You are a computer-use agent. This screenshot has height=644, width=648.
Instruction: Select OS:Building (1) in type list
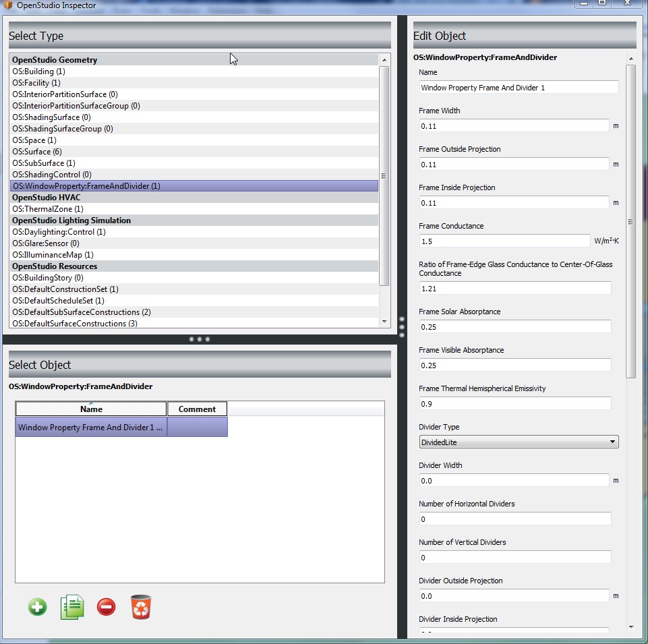[x=194, y=71]
